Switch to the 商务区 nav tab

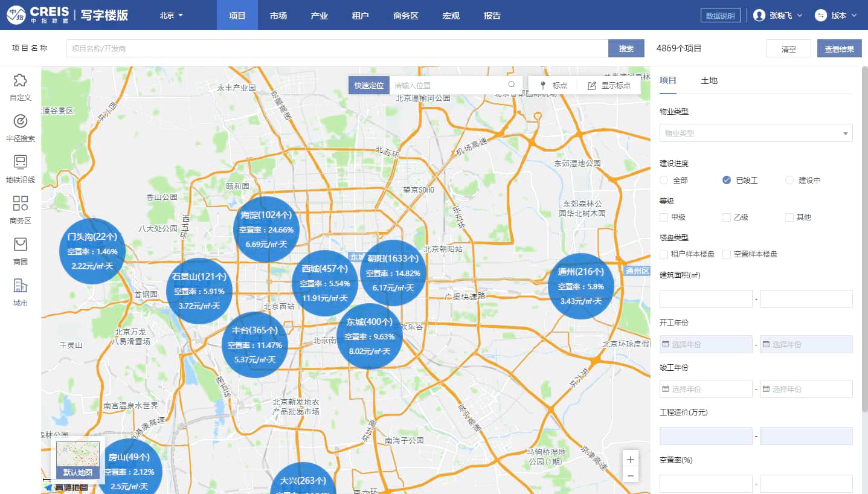pyautogui.click(x=405, y=15)
